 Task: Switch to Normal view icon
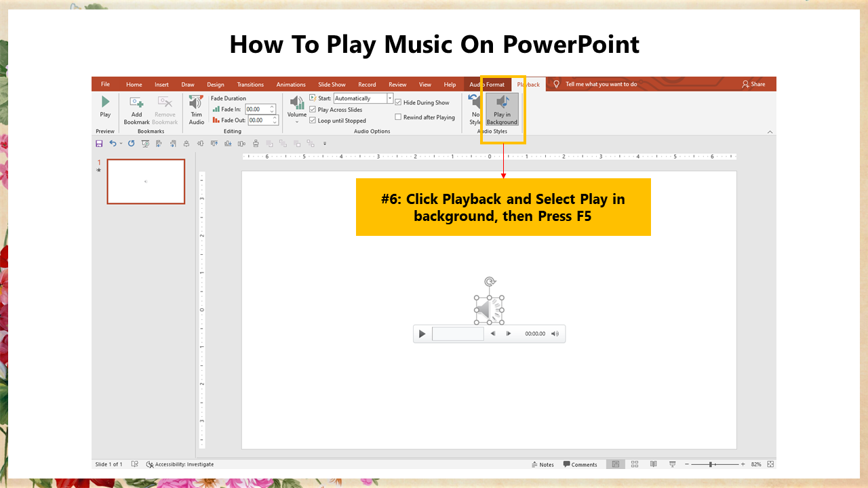click(x=616, y=464)
